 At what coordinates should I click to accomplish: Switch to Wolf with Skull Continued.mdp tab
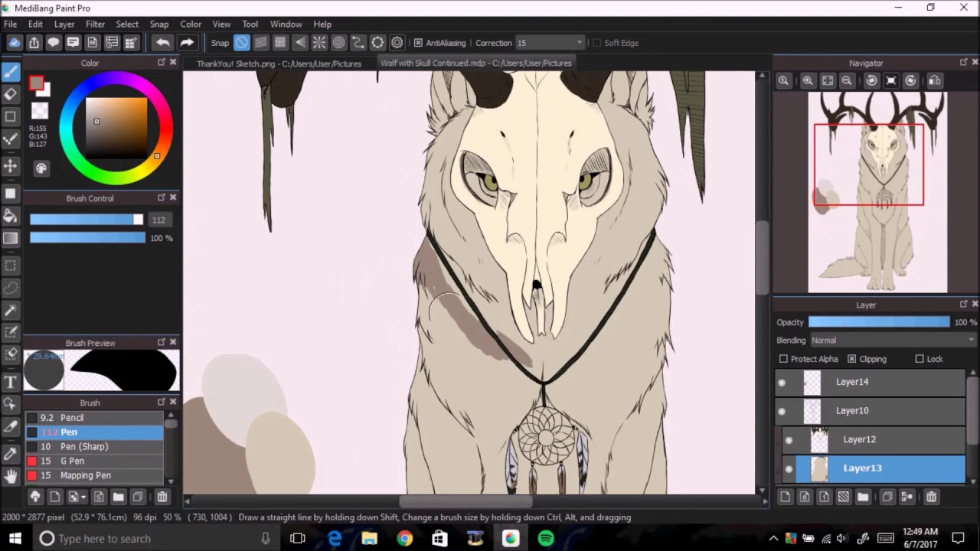click(x=476, y=64)
